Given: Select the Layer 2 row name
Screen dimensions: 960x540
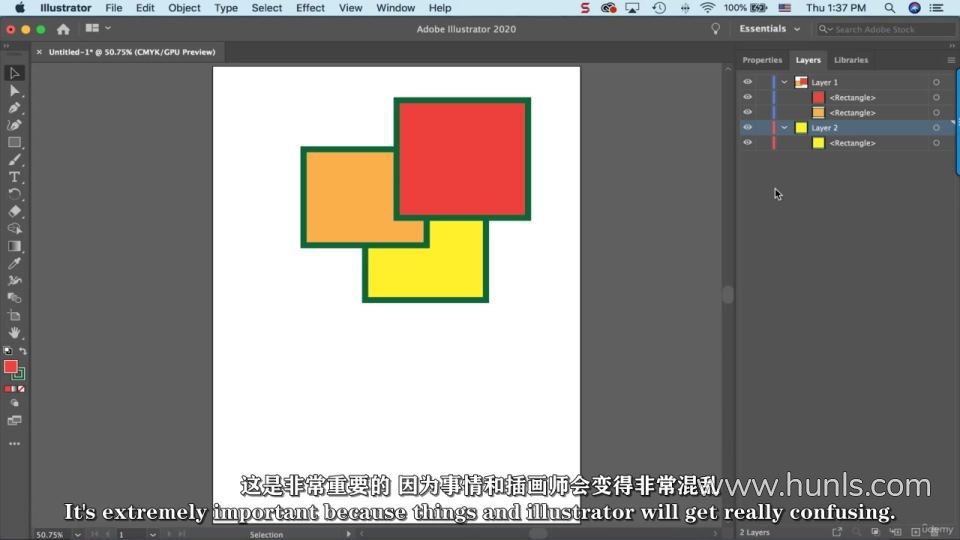Looking at the screenshot, I should 824,128.
